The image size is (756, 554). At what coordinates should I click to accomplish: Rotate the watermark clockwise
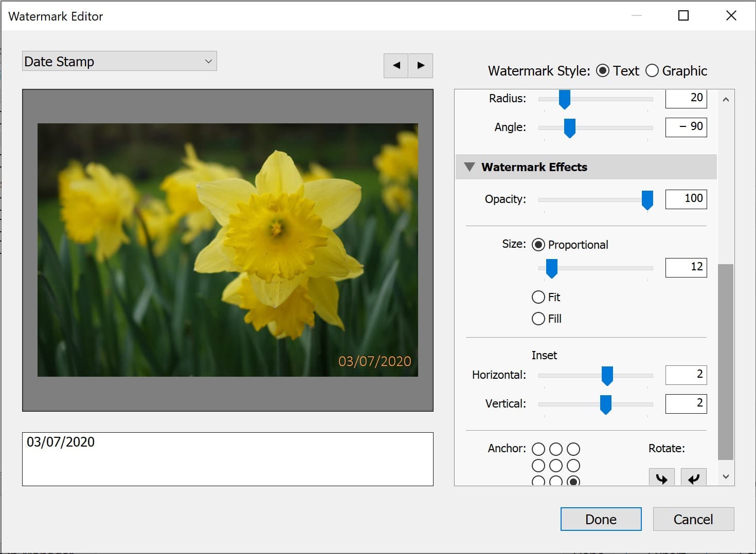661,479
